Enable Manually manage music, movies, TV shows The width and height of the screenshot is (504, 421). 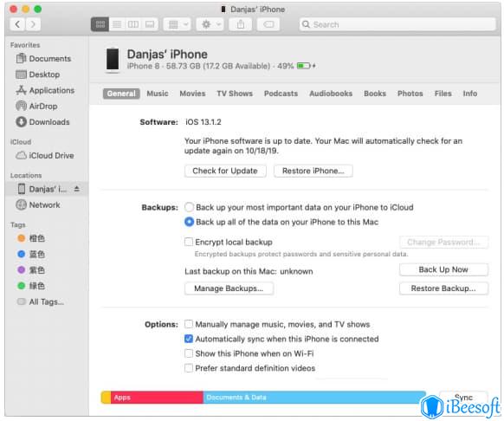189,324
